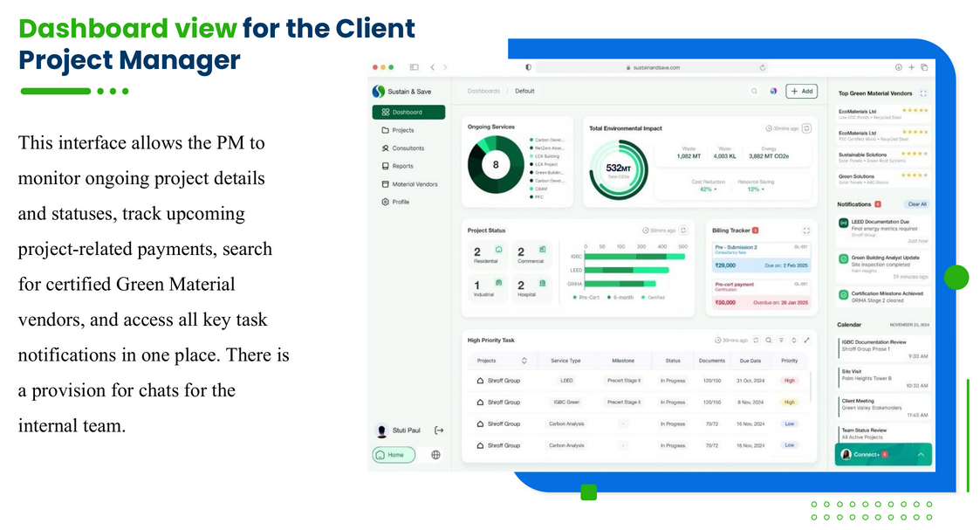
Task: Click the logout icon beside Stuti Paul
Action: [439, 430]
